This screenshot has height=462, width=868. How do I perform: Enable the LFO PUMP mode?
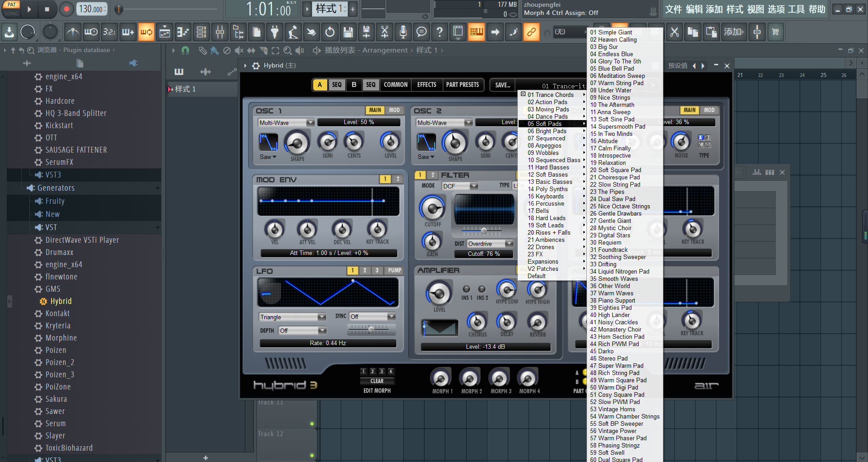(394, 270)
